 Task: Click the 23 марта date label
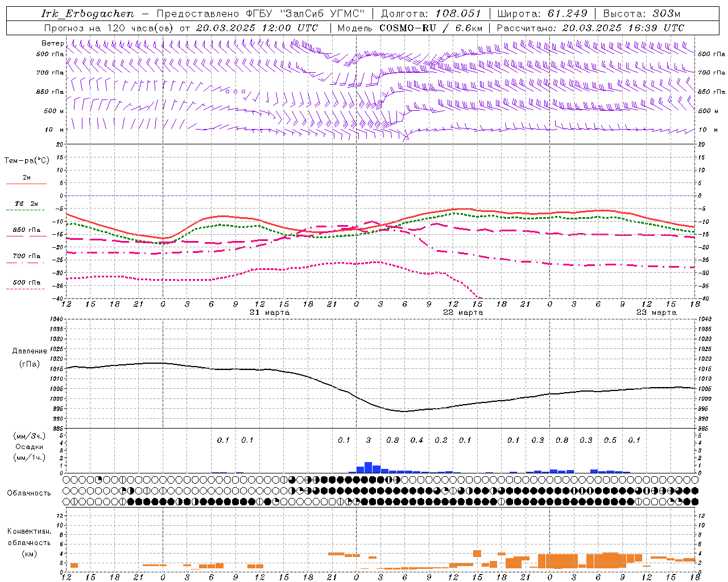(x=656, y=313)
